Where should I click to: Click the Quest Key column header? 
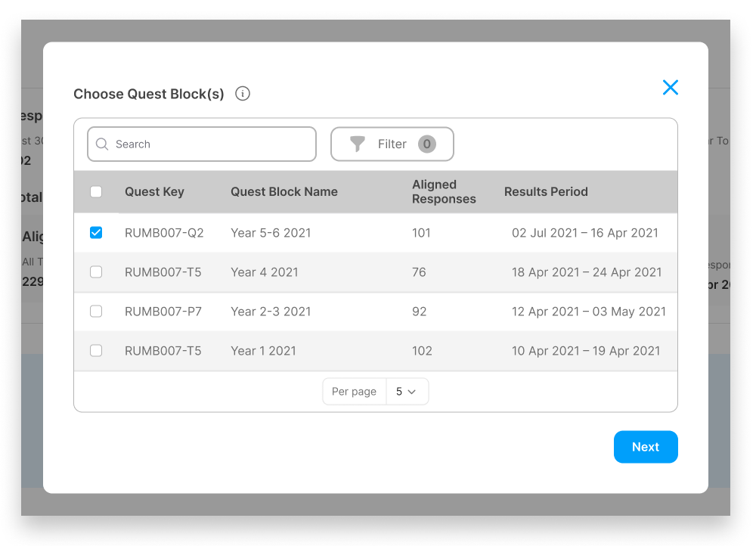(x=154, y=192)
